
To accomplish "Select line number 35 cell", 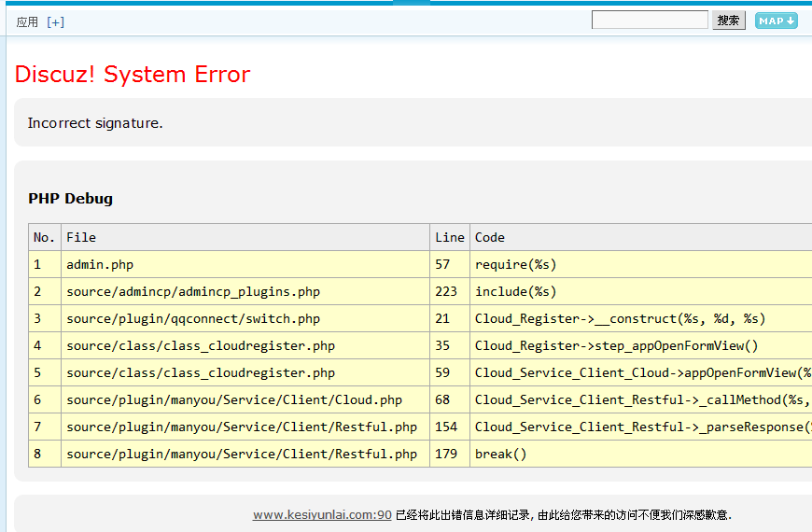I will (450, 345).
